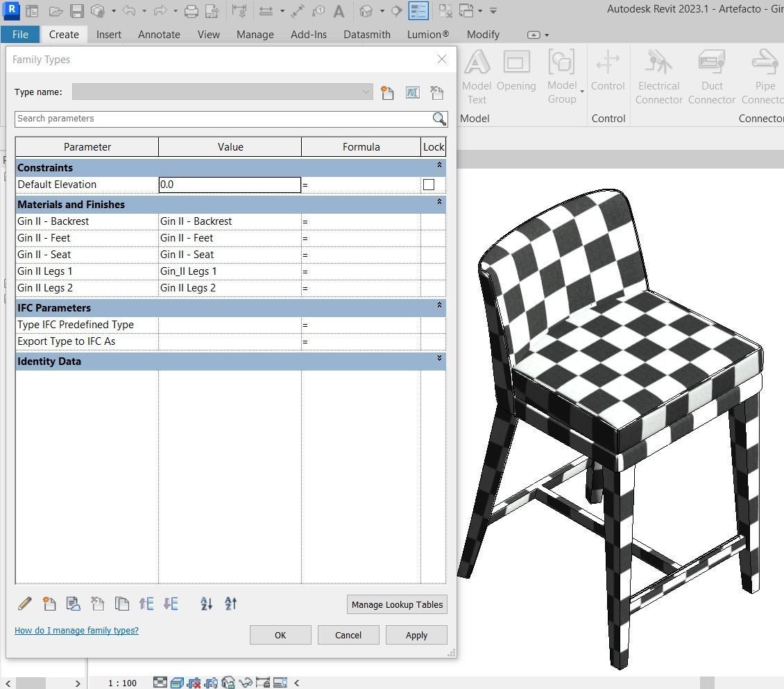784x689 pixels.
Task: Switch to the Lumion ribbon tab
Action: click(x=427, y=35)
